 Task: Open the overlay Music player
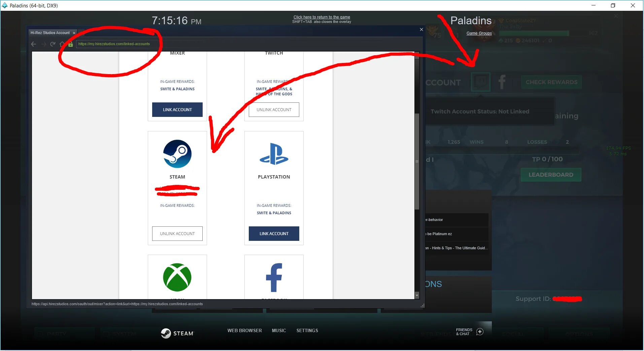[279, 331]
